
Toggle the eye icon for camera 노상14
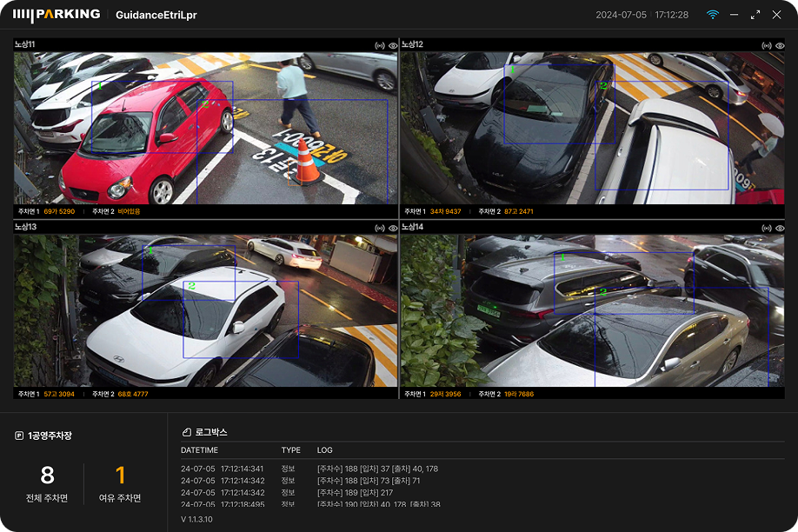[x=779, y=228]
